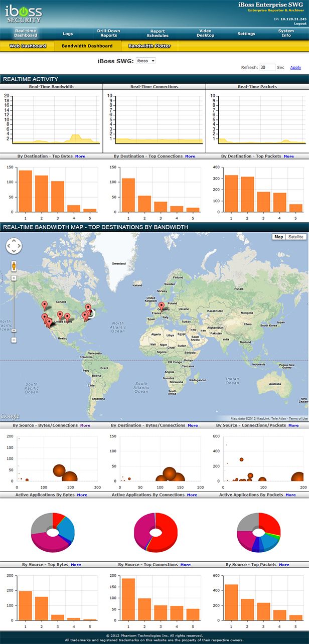This screenshot has width=309, height=644.
Task: Open More for Active Applications By Connections
Action: pos(192,495)
